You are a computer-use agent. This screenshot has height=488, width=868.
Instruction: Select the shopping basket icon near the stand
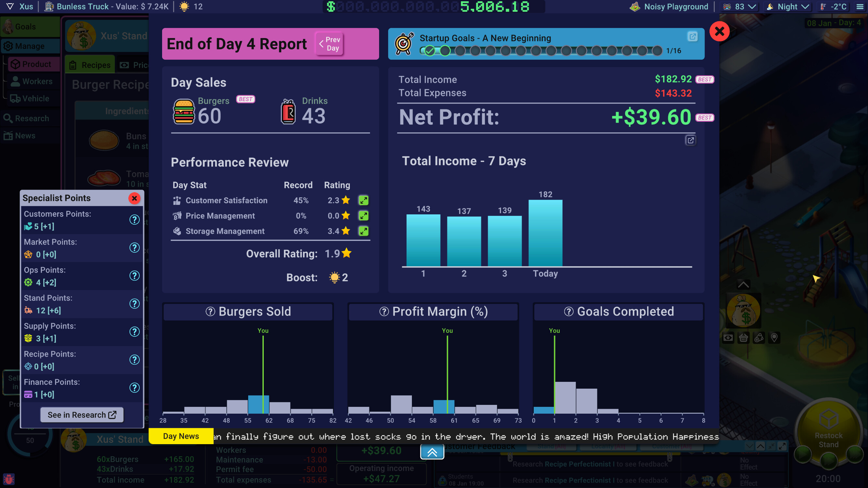[744, 338]
